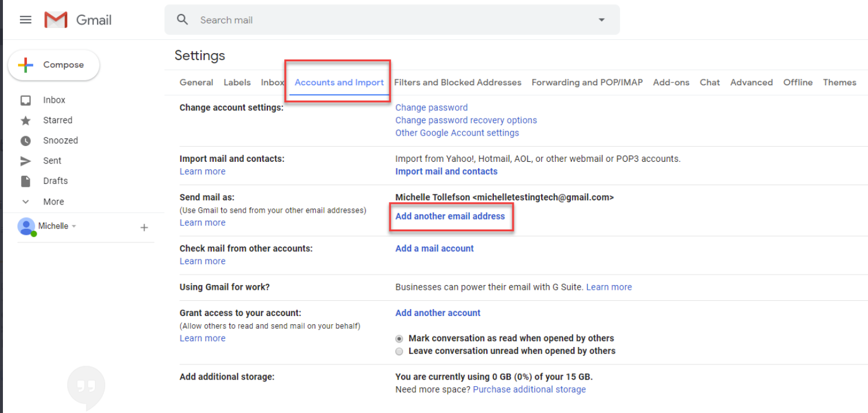Viewport: 868px width, 413px height.
Task: Switch to Filters and Blocked Addresses tab
Action: pyautogui.click(x=458, y=82)
